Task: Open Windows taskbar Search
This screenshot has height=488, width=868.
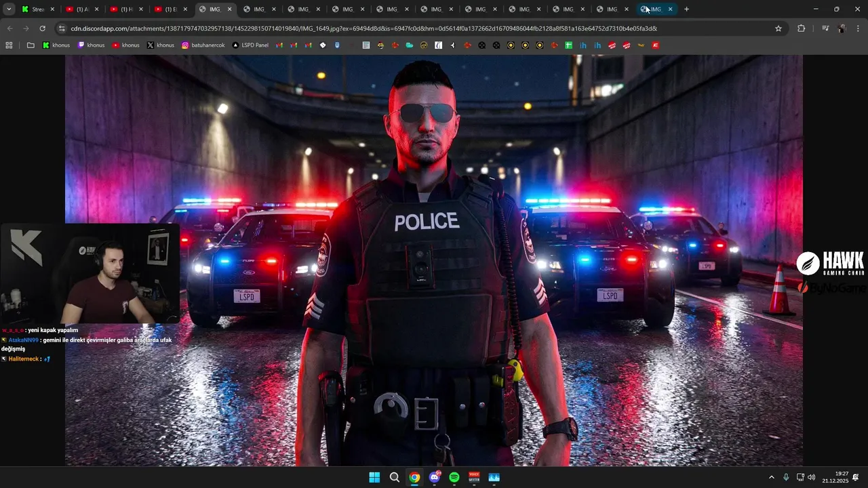Action: pyautogui.click(x=395, y=477)
